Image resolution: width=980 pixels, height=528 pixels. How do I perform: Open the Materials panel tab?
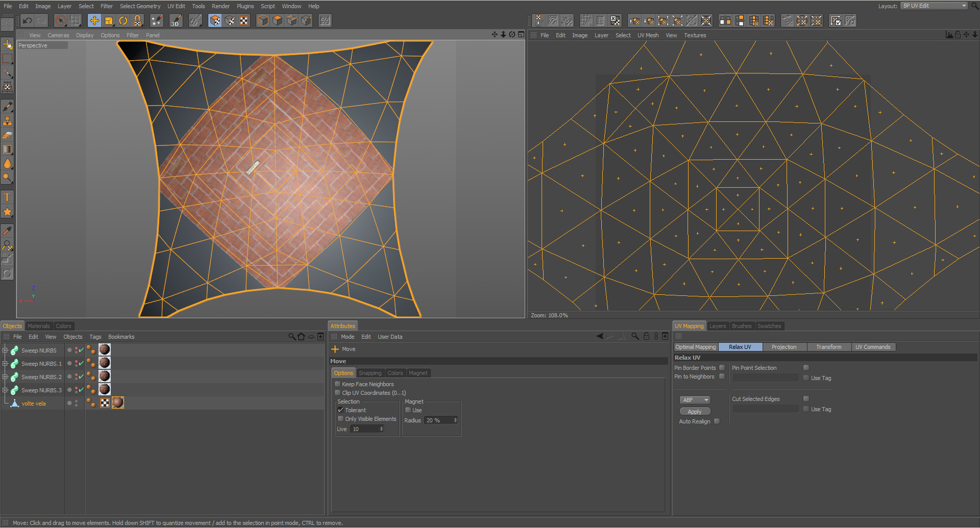(39, 326)
